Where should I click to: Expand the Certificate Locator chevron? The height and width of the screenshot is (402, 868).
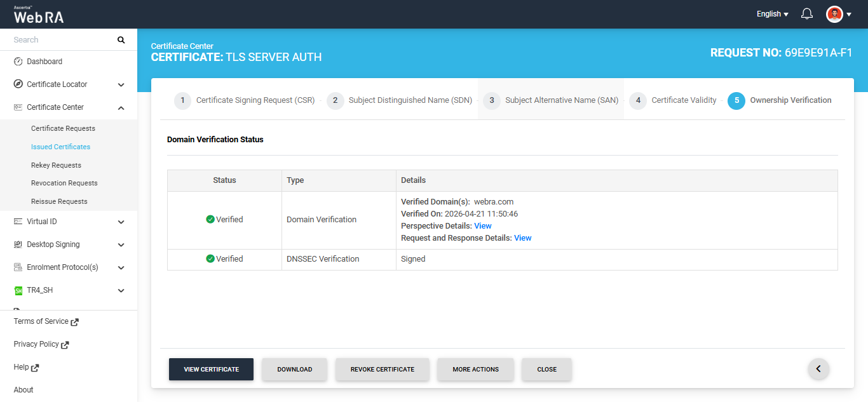tap(121, 85)
